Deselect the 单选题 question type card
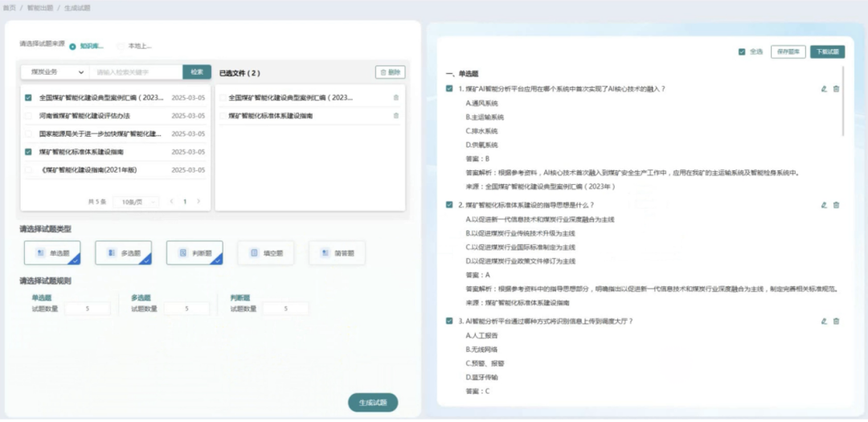The height and width of the screenshot is (422, 868). point(52,252)
